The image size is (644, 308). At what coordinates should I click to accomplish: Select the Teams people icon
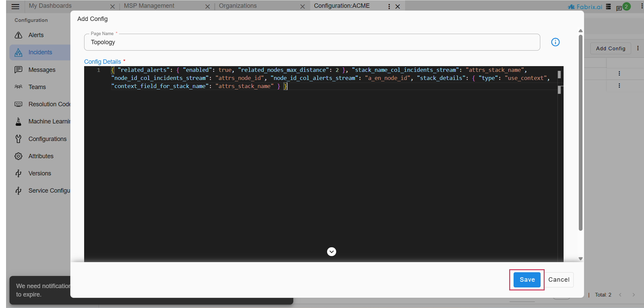tap(19, 87)
